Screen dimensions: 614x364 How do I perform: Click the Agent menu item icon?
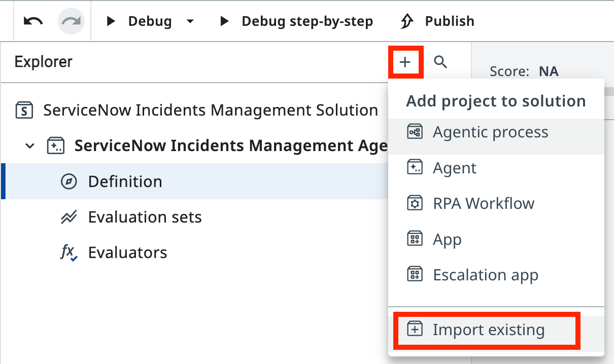click(x=415, y=168)
